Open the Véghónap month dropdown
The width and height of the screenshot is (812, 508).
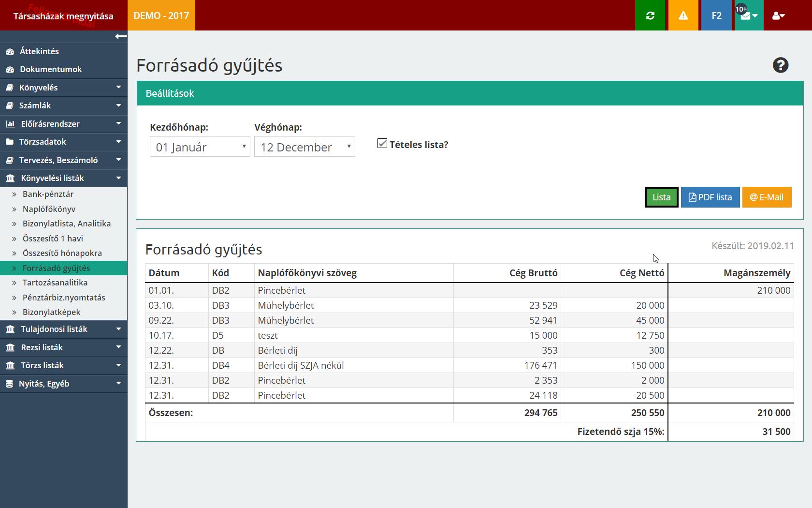click(304, 147)
